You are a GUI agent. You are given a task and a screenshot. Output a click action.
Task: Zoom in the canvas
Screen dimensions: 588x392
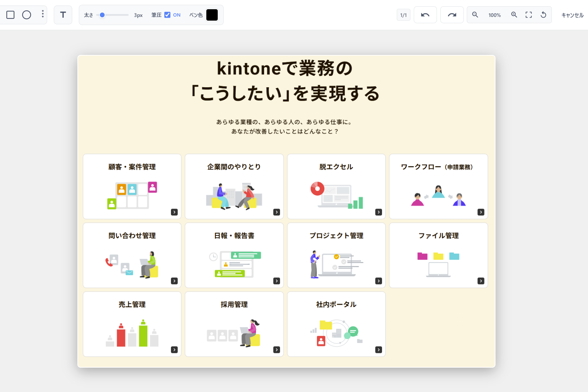(514, 15)
